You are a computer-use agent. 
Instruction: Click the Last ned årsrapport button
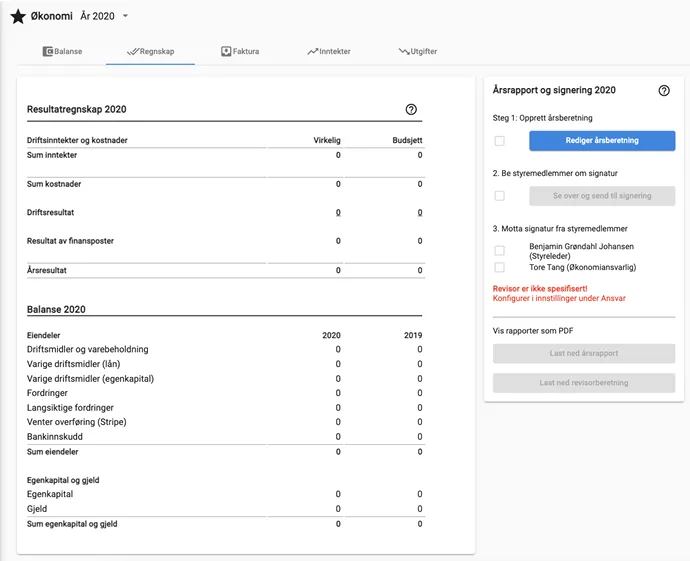tap(584, 353)
